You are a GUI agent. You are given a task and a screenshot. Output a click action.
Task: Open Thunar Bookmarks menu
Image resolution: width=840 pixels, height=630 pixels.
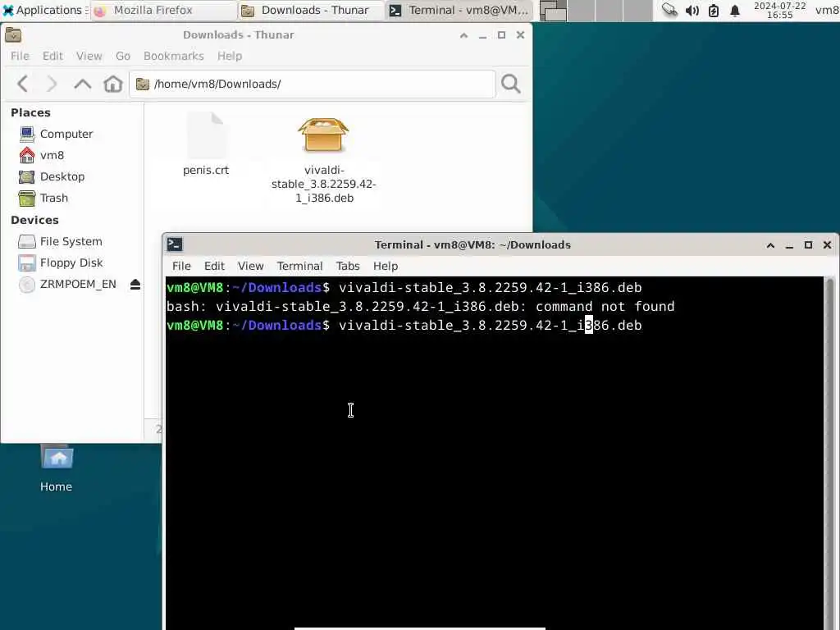click(174, 57)
